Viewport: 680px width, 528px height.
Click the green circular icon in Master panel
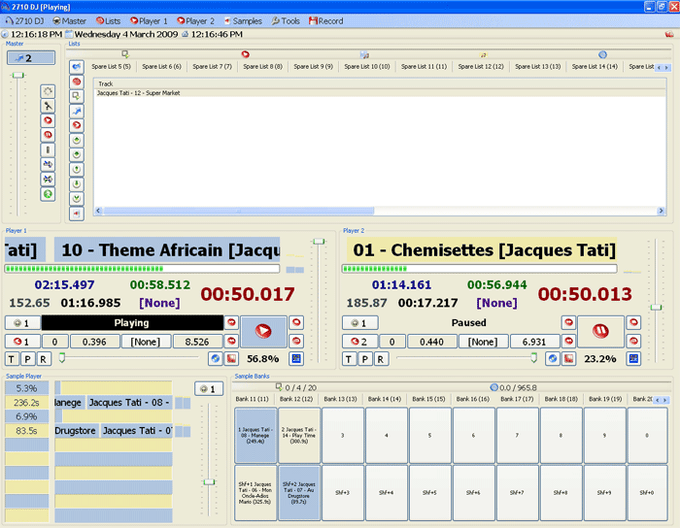click(x=48, y=194)
